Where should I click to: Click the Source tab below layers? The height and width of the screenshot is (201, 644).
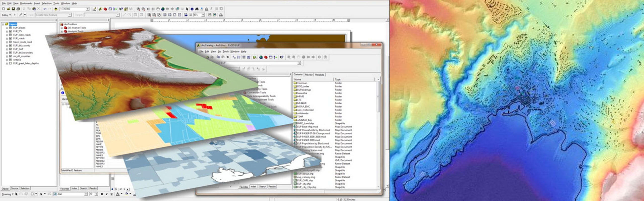15,188
